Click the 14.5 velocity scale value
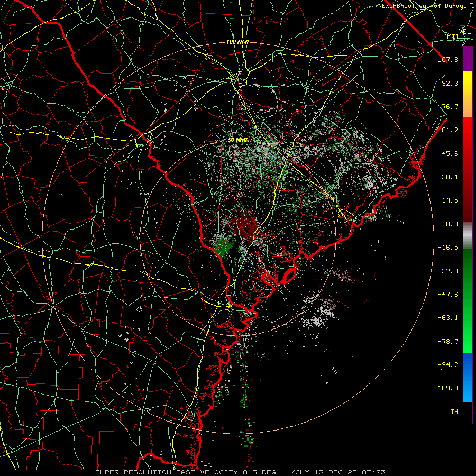This screenshot has height=476, width=476. tap(450, 200)
